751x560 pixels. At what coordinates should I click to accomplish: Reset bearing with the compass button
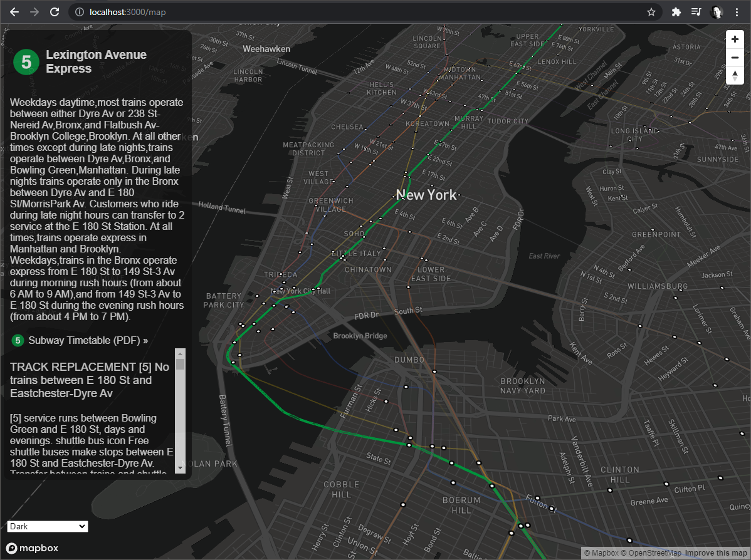point(735,76)
